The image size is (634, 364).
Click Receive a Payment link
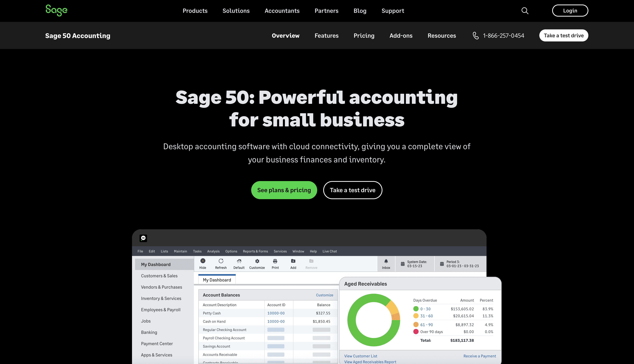tap(480, 356)
